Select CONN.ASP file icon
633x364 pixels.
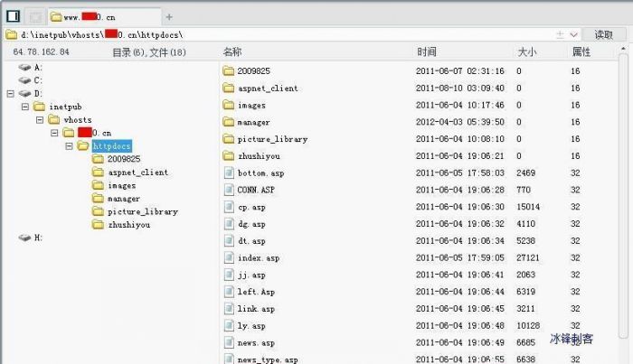click(x=229, y=190)
